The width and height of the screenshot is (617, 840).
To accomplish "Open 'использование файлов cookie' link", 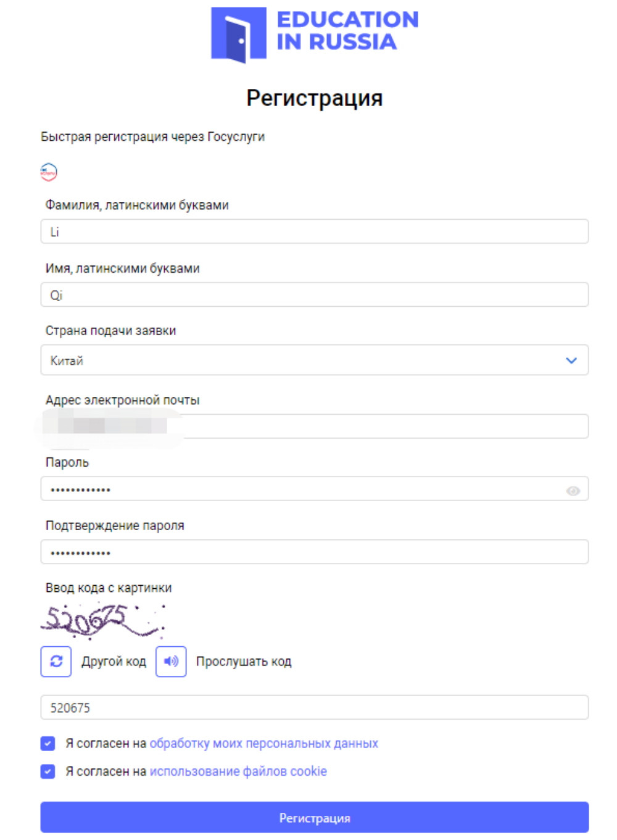I will pyautogui.click(x=238, y=771).
